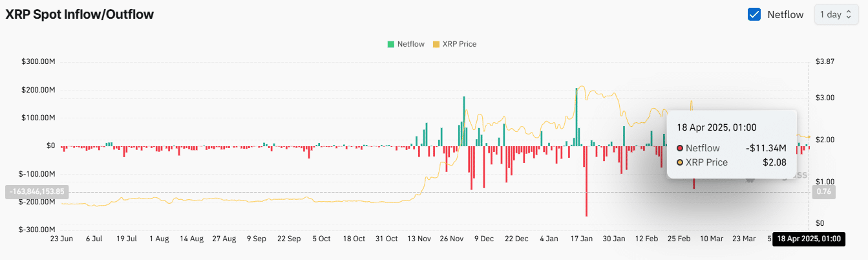Click the Netflow text beside the checkbox

tap(785, 14)
